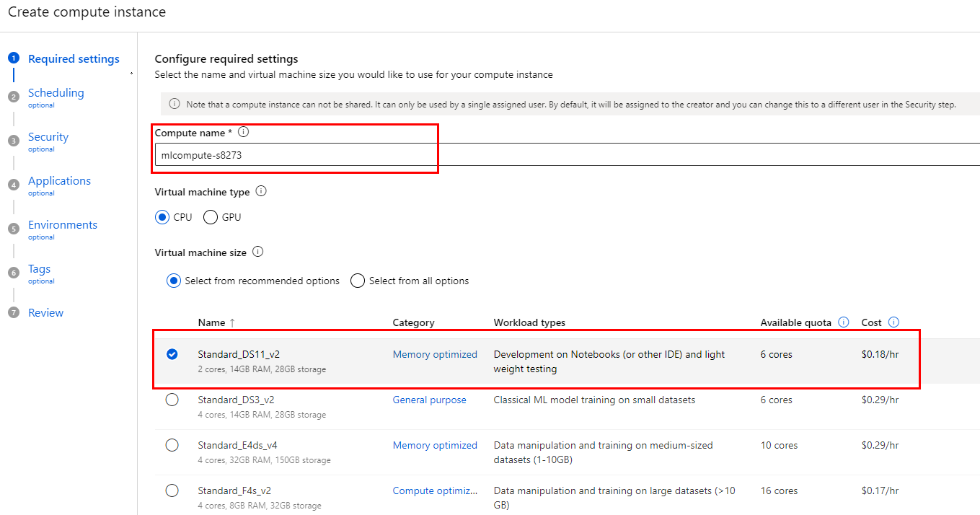Click the 'General purpose' category link

[x=429, y=400]
